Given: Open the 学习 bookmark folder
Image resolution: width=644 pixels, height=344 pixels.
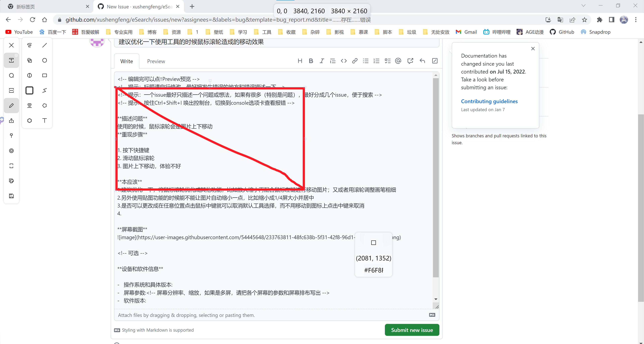Looking at the screenshot, I should pos(238,32).
